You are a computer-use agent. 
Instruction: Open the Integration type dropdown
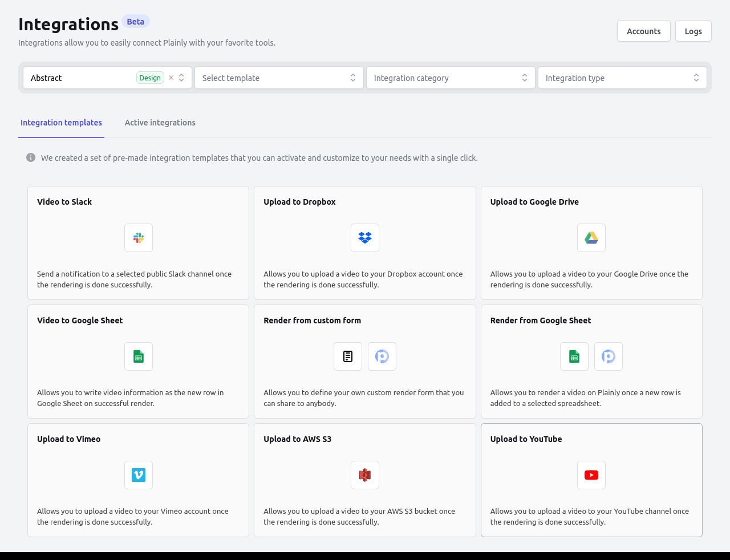point(622,78)
